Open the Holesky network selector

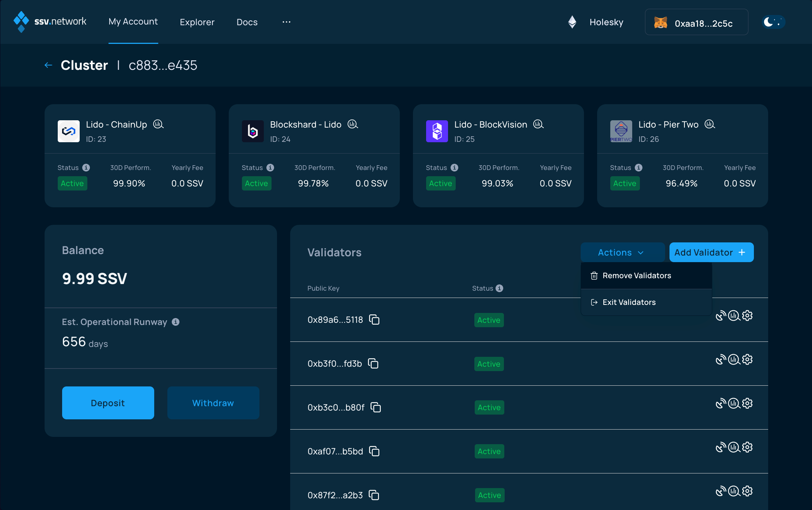point(596,22)
